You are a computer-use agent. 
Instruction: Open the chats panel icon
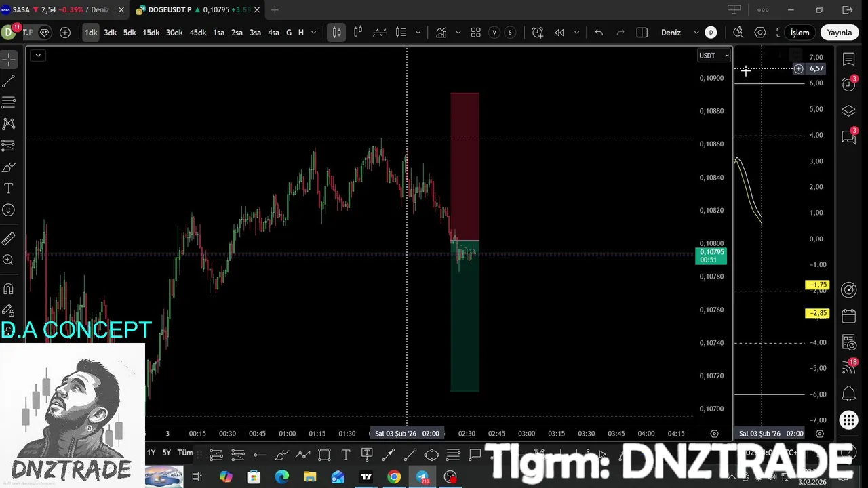849,136
